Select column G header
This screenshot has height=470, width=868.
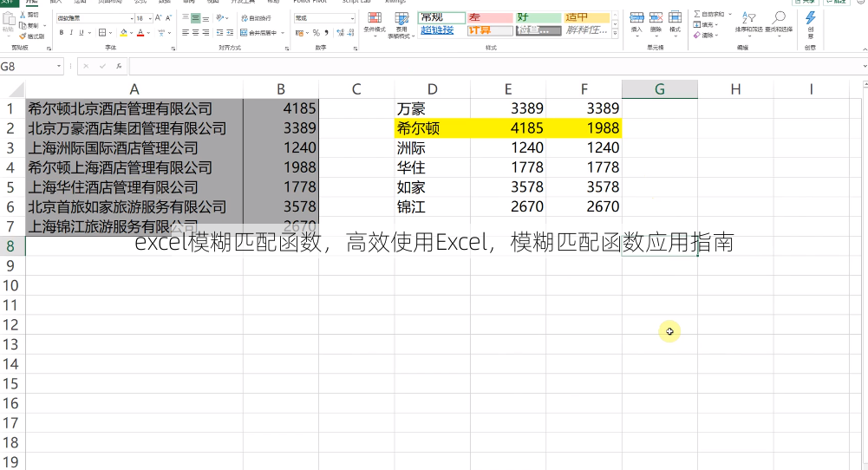659,89
